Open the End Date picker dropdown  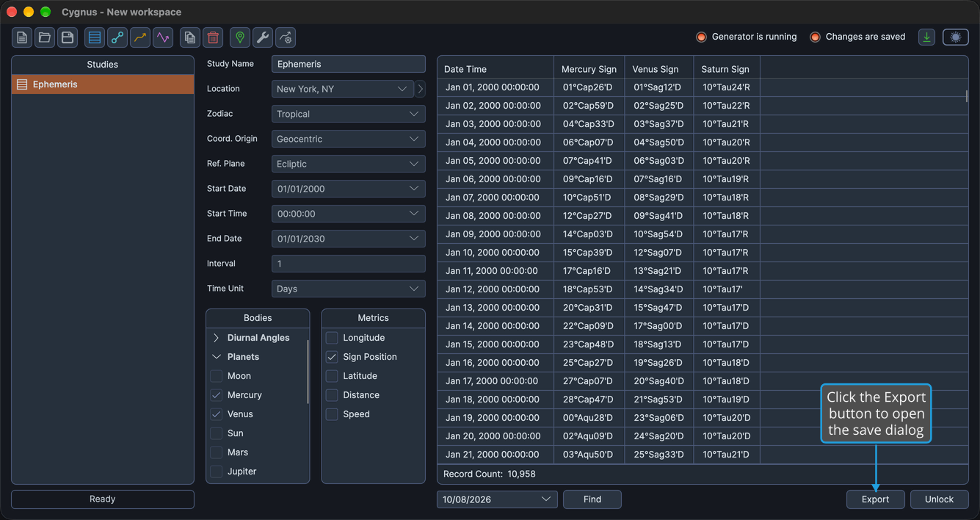pos(348,239)
